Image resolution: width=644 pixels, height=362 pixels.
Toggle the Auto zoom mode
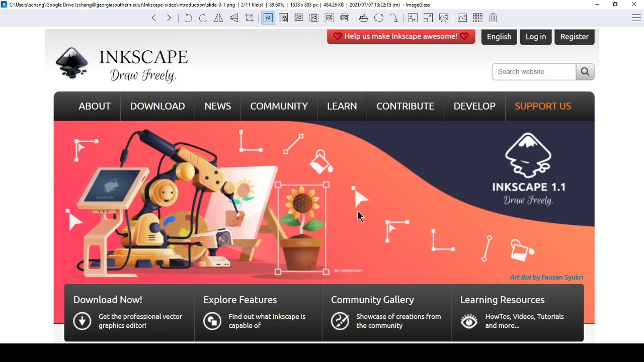[268, 18]
